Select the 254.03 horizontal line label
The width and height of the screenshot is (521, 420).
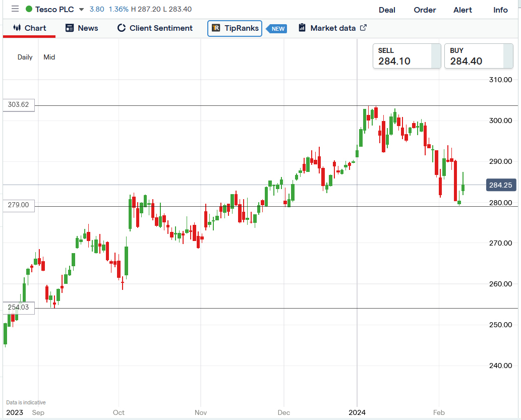[x=18, y=308]
